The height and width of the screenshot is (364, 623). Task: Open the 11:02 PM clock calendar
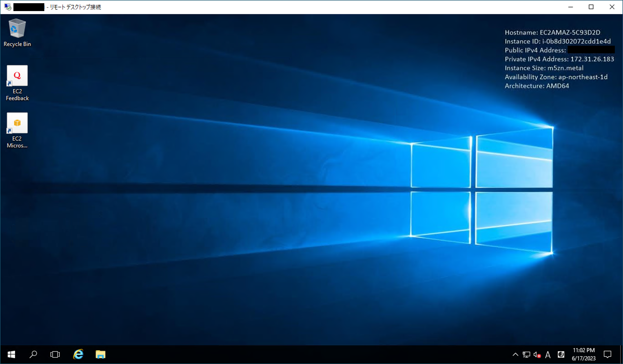pyautogui.click(x=583, y=354)
